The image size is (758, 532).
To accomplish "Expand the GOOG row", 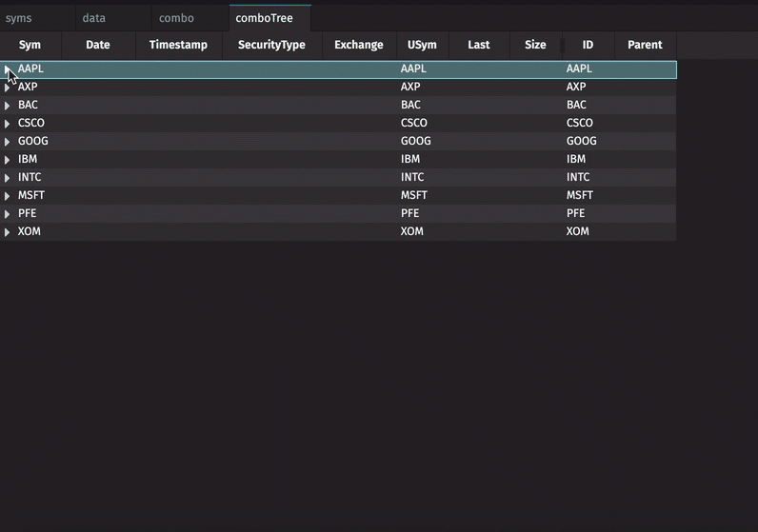I will (7, 142).
